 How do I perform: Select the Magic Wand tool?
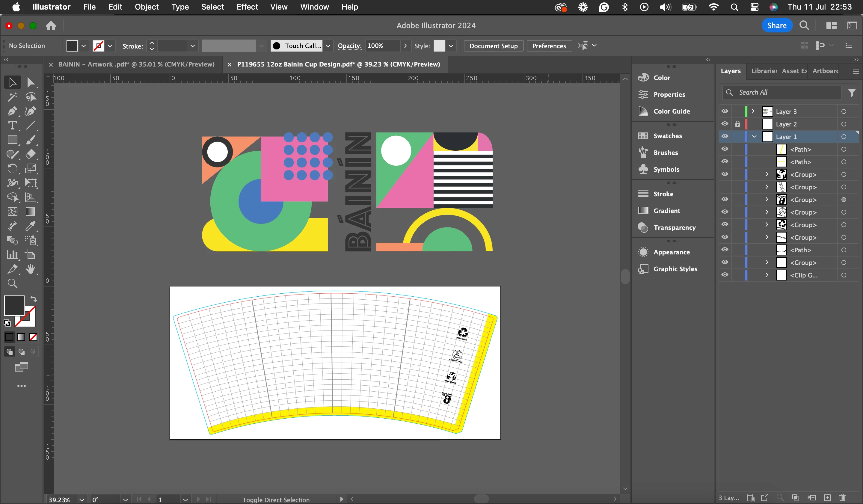tap(12, 97)
